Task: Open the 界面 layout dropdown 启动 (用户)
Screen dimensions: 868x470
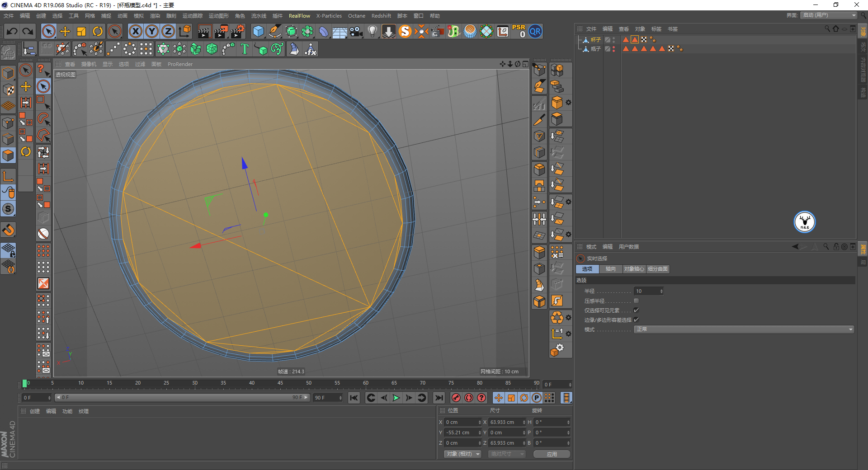Action: (x=829, y=15)
